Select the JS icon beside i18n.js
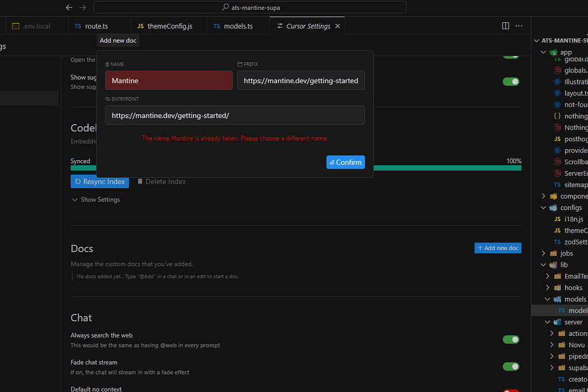 click(x=558, y=219)
